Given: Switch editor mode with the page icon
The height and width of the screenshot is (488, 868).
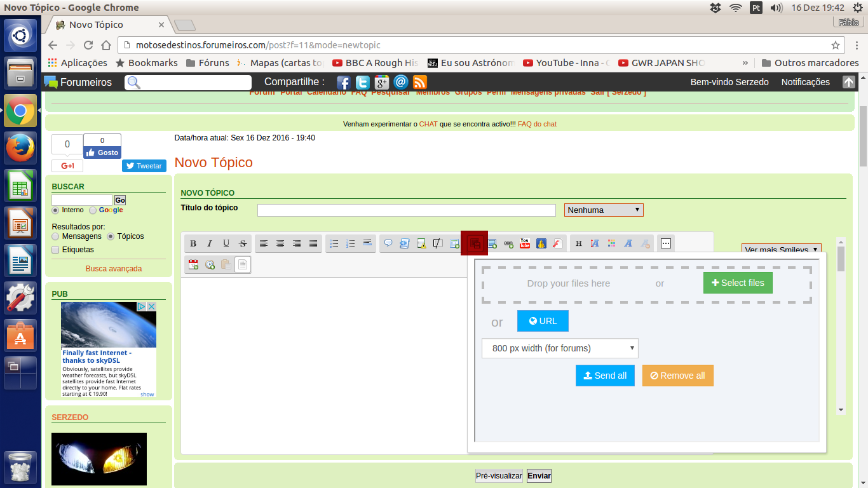Looking at the screenshot, I should (x=243, y=264).
